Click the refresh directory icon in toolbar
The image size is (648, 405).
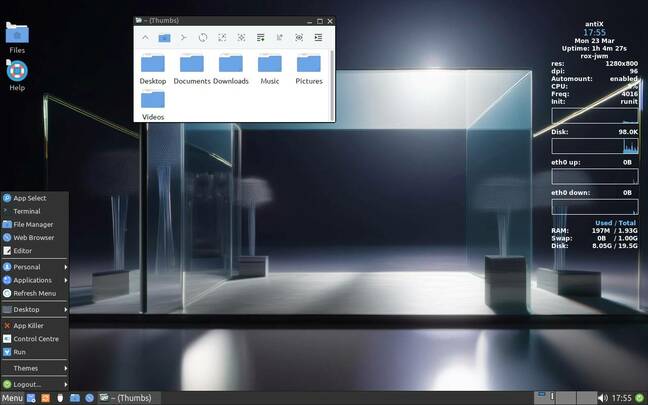[x=203, y=37]
